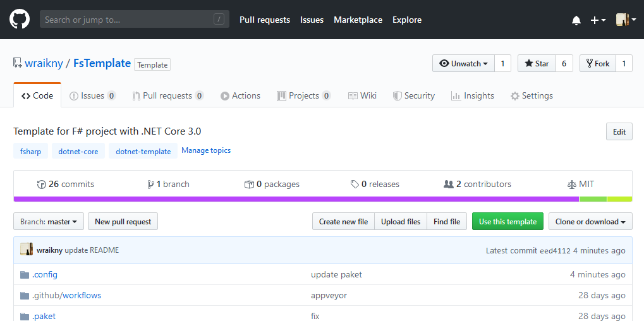Open the MIT license link
644x321 pixels.
point(580,184)
